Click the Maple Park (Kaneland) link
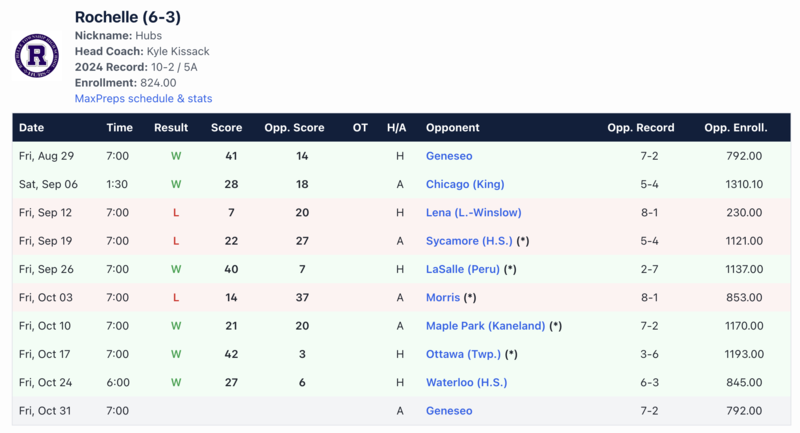The height and width of the screenshot is (433, 800). point(486,326)
